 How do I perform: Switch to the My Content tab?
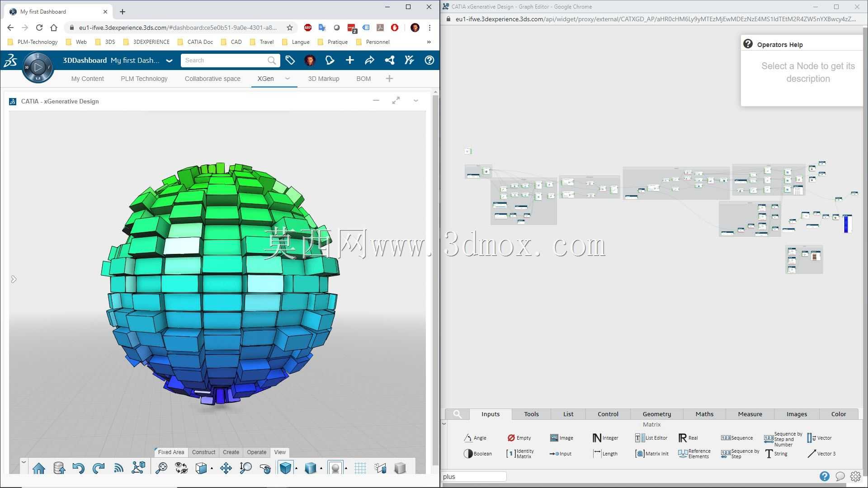[87, 79]
